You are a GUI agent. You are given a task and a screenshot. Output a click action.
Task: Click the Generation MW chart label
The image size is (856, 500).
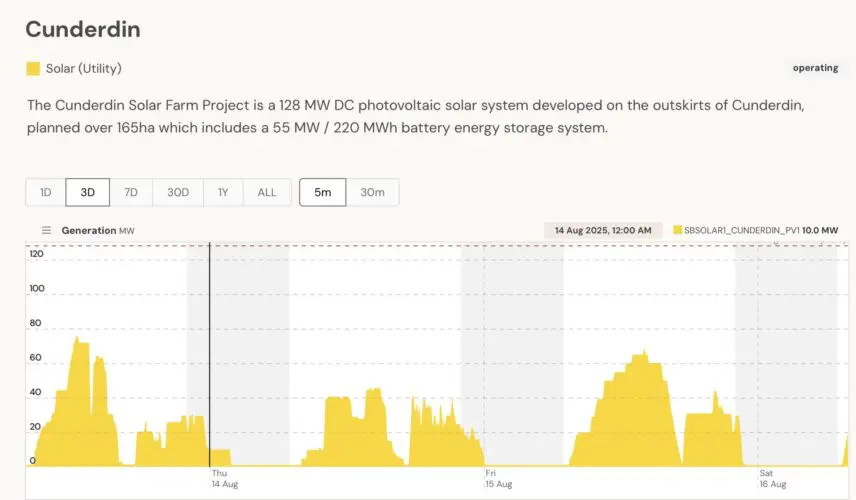coord(97,230)
